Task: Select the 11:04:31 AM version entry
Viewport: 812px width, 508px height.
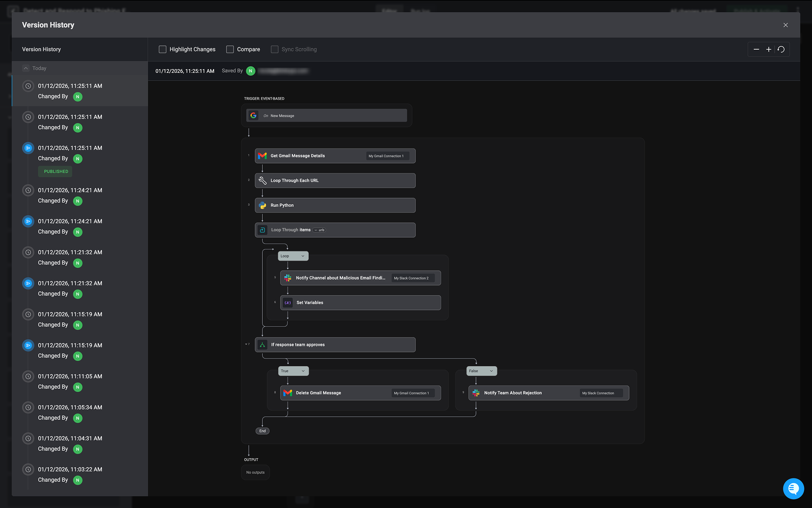Action: tap(80, 444)
